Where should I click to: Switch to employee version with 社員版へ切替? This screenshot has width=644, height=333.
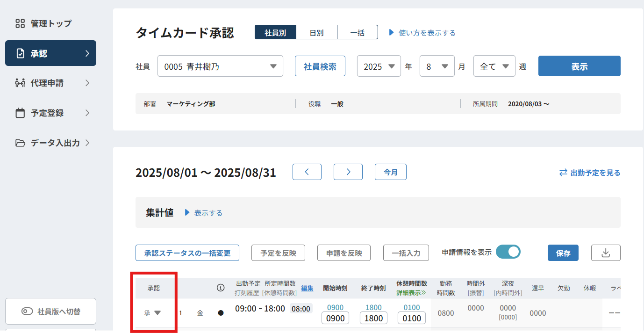[50, 311]
